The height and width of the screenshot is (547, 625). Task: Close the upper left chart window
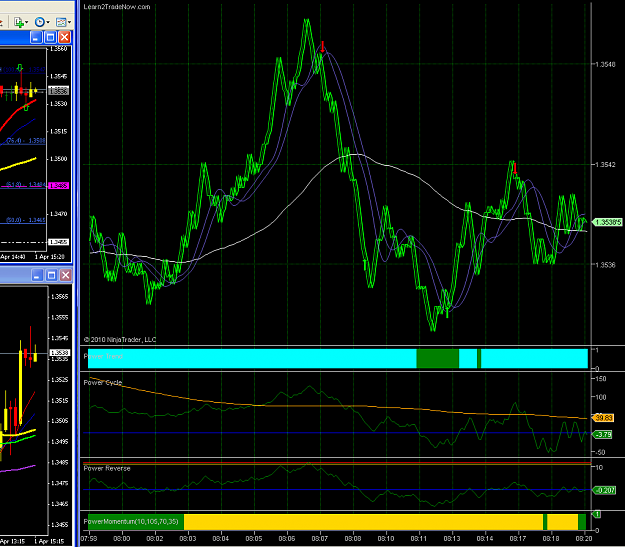click(64, 37)
